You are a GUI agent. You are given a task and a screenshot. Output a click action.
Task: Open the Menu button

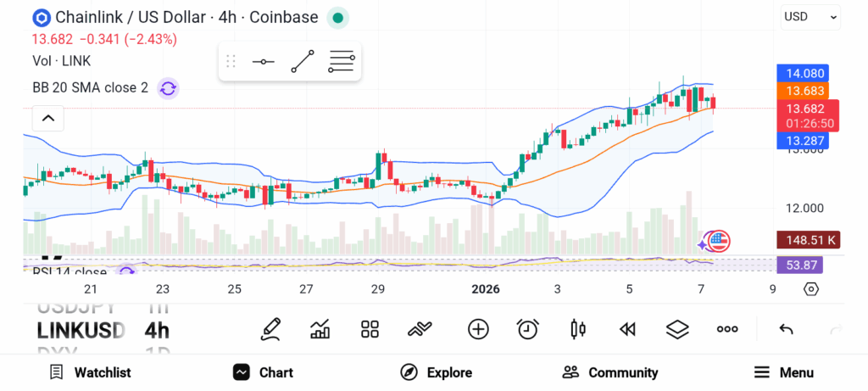tap(784, 372)
